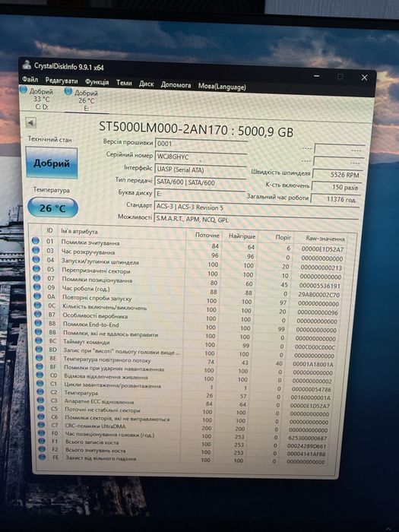Select the Перепризначені сектори attribute name
Image resolution: width=399 pixels, height=532 pixels.
(x=96, y=271)
